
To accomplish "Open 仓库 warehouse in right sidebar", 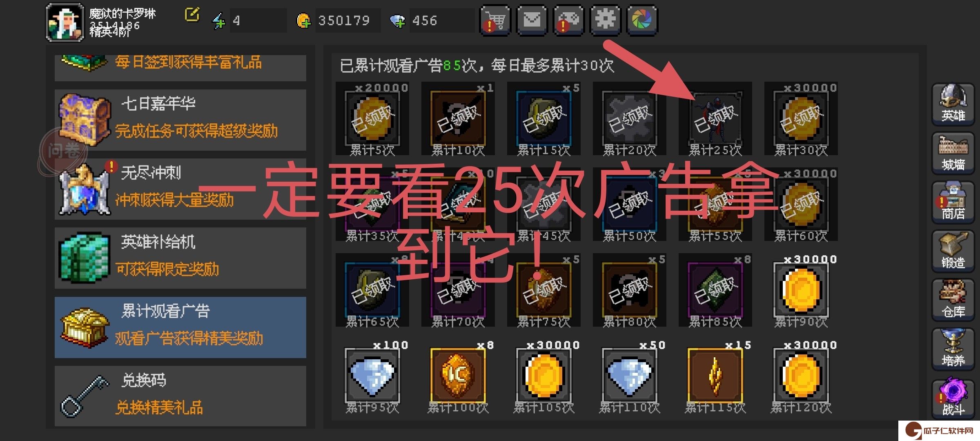I will tap(953, 300).
